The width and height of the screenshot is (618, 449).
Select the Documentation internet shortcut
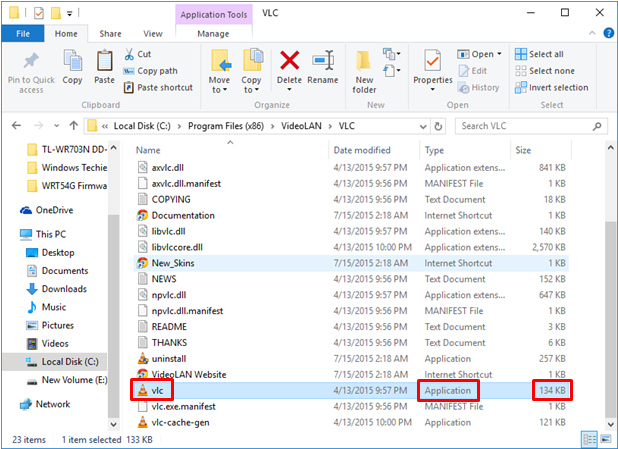tap(351, 216)
